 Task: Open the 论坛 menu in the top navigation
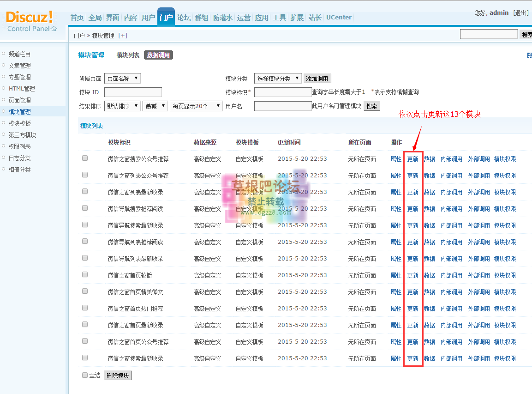(x=184, y=17)
